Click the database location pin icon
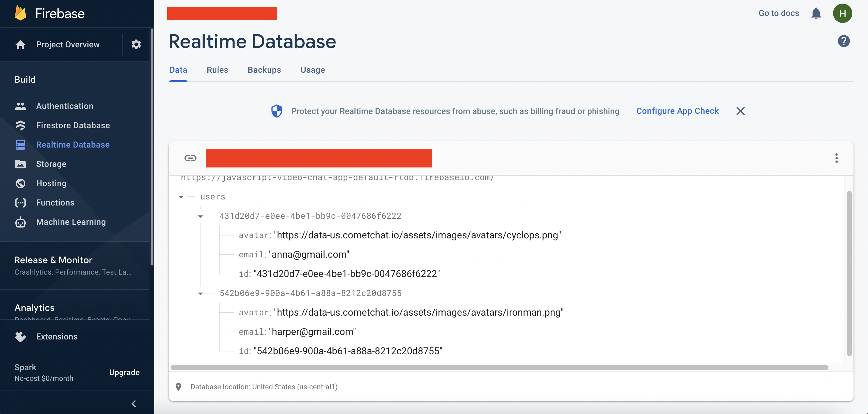This screenshot has width=868, height=414. pyautogui.click(x=179, y=387)
